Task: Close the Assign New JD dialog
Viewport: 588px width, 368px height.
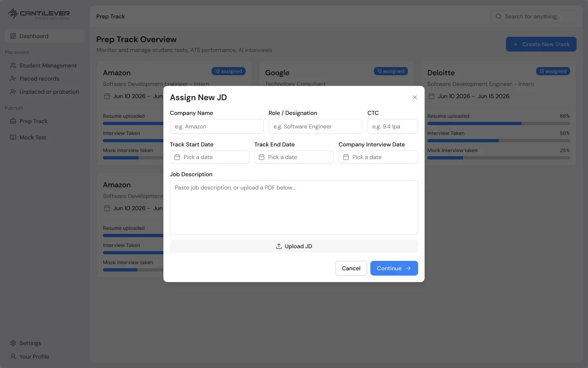Action: click(414, 97)
